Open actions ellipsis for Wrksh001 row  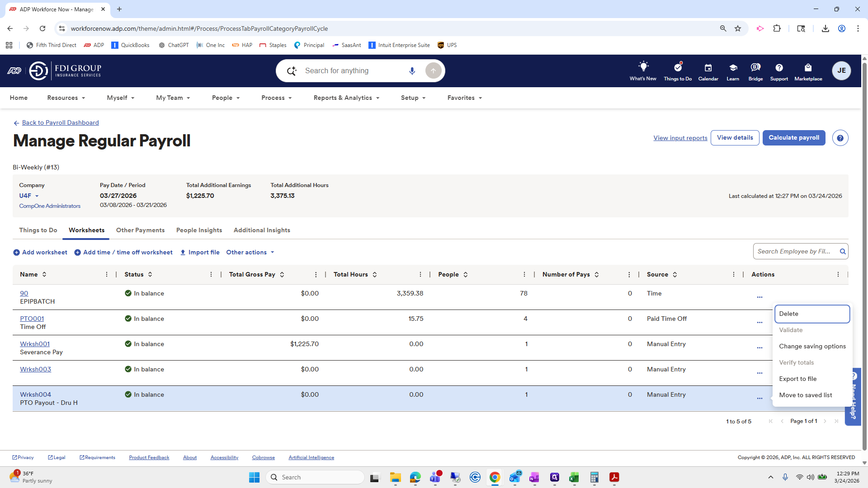click(x=759, y=348)
